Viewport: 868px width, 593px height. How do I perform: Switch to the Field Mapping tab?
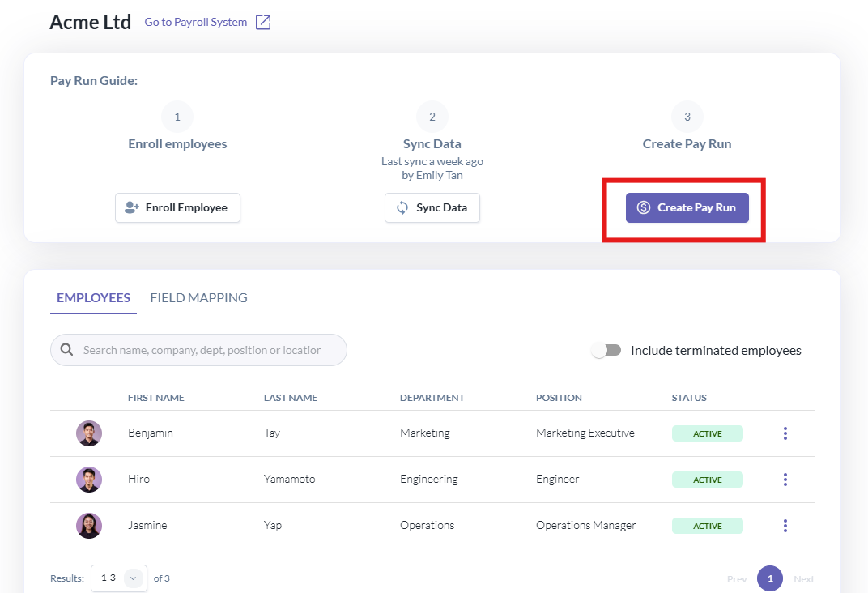[198, 298]
